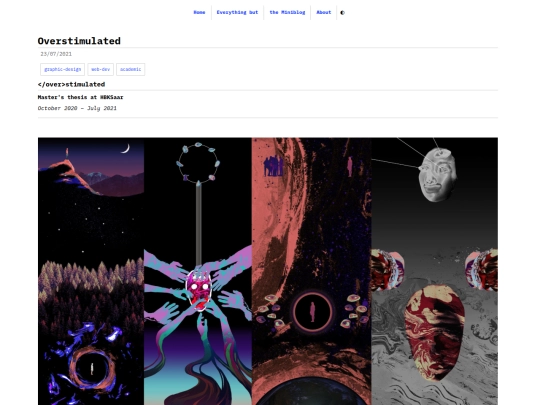Open the academic tag

131,69
